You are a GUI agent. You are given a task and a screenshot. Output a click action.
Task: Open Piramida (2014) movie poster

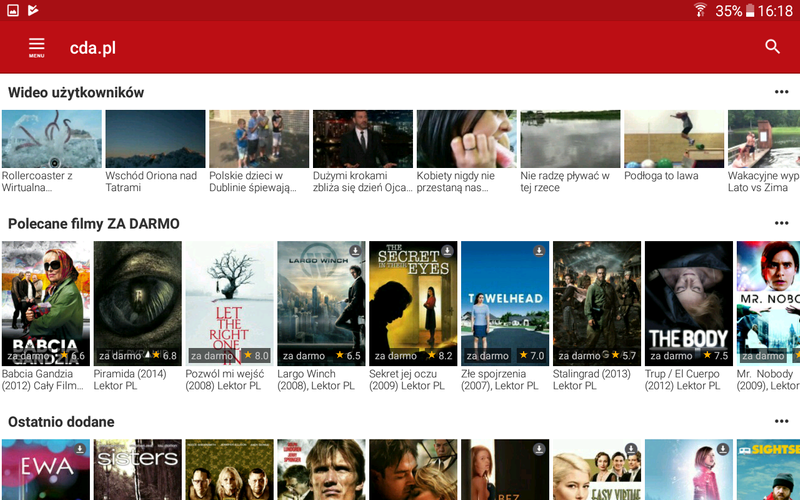pyautogui.click(x=138, y=303)
